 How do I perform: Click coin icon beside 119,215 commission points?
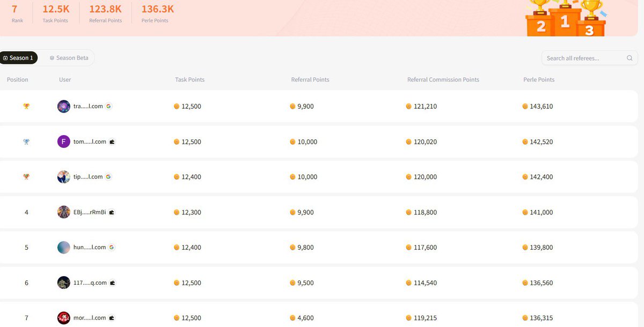[x=409, y=318]
